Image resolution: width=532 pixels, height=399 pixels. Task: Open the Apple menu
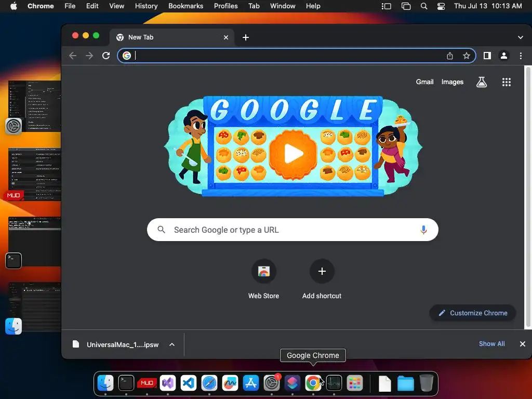click(14, 6)
